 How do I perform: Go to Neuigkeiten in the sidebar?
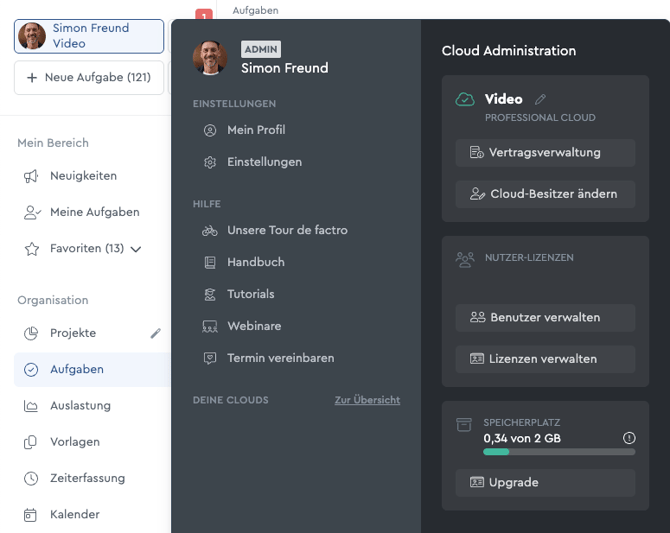click(83, 176)
